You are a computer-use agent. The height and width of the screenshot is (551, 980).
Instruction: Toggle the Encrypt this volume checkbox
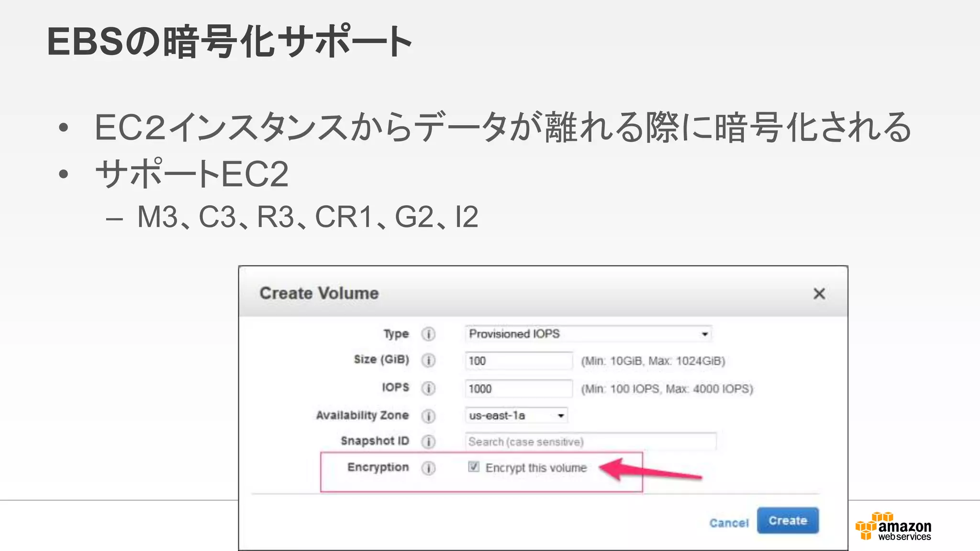[x=474, y=467]
